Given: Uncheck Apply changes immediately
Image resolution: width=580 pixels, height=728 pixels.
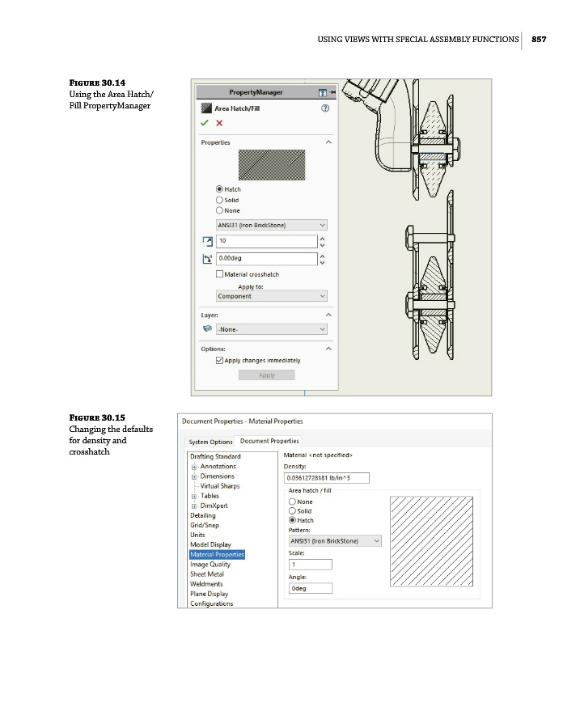Looking at the screenshot, I should pos(220,360).
